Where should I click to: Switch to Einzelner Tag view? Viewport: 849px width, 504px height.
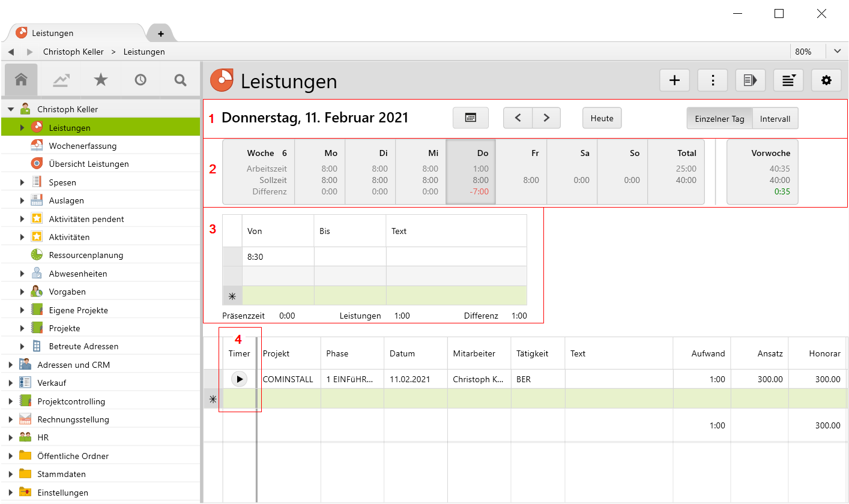pos(719,119)
